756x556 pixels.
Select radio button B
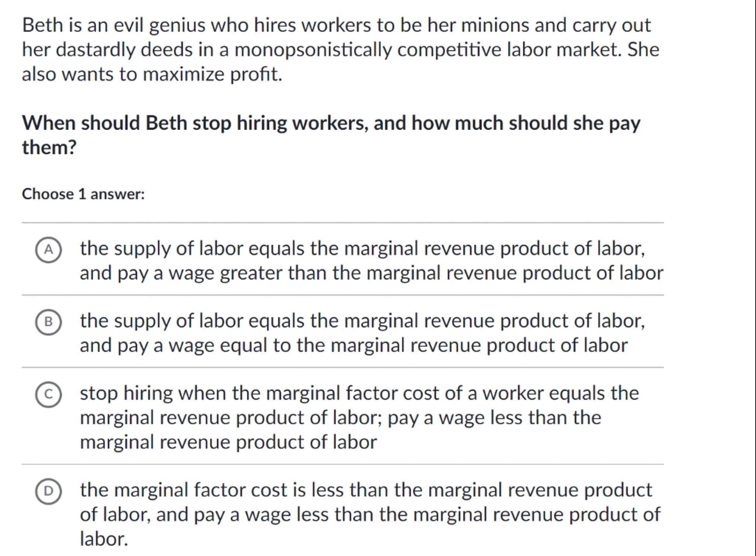pos(48,322)
